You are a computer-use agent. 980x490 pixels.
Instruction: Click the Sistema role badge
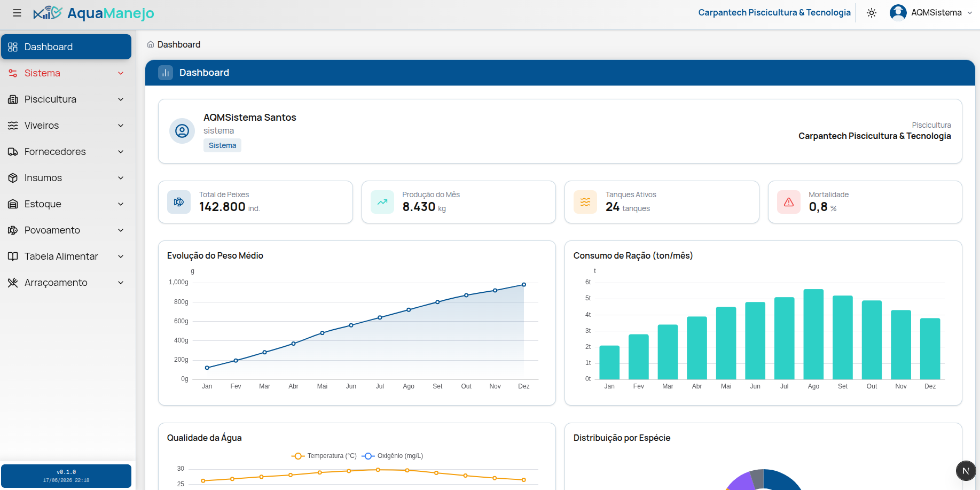[x=222, y=145]
